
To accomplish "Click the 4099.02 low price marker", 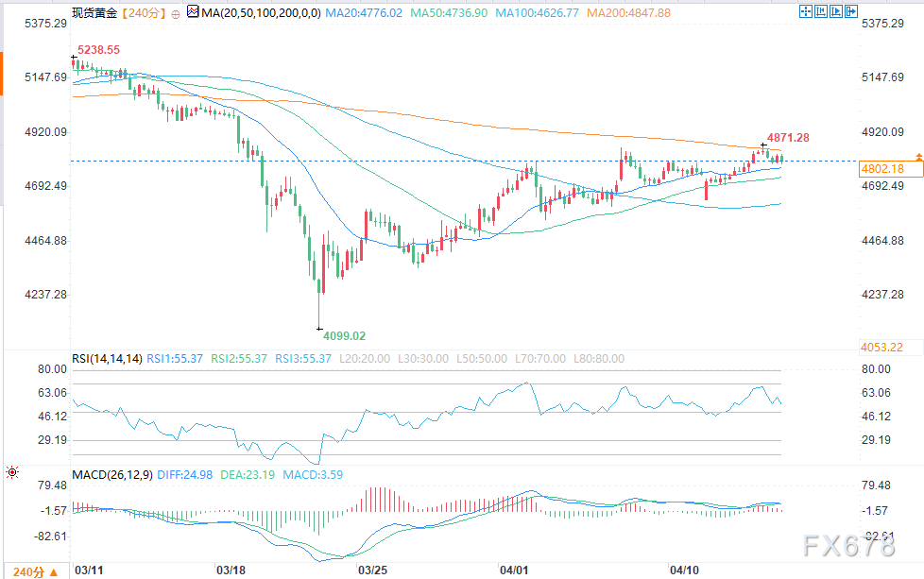I will [344, 335].
